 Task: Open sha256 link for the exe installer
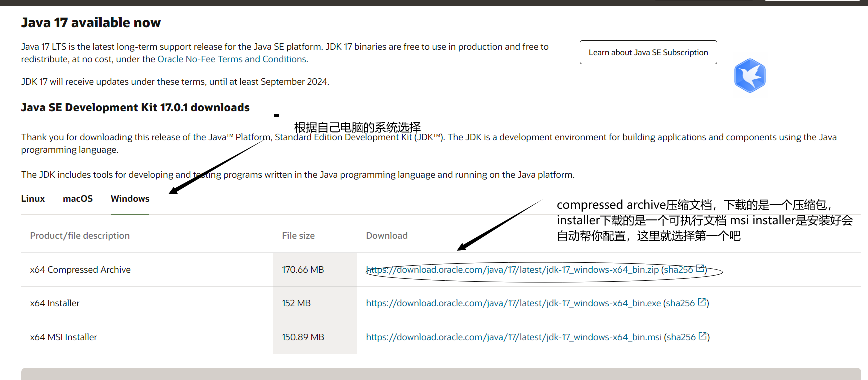coord(680,303)
